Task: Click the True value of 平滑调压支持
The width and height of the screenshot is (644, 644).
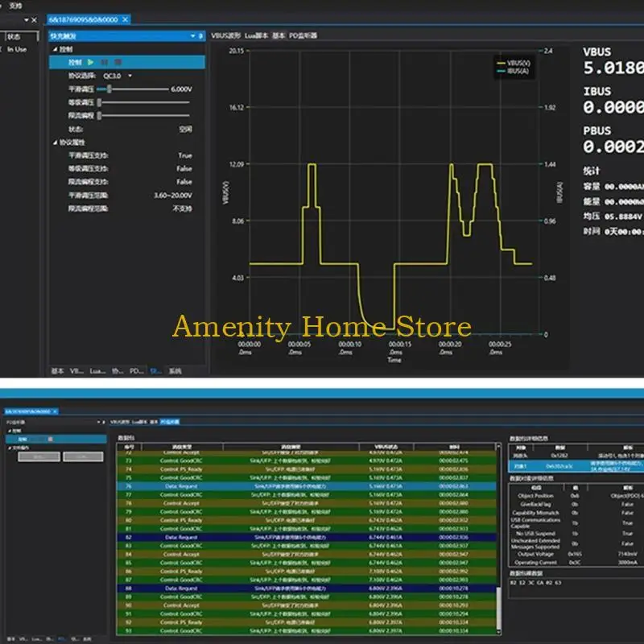Action: click(x=185, y=155)
